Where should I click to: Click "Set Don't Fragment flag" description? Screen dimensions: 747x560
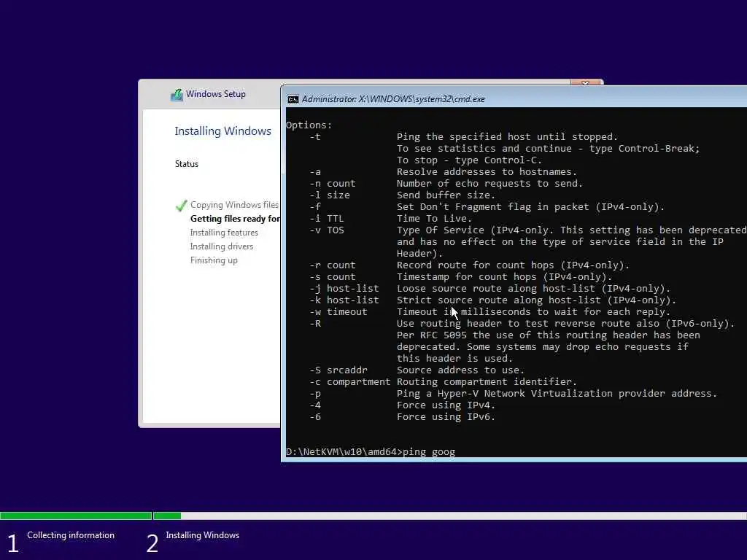pos(530,206)
